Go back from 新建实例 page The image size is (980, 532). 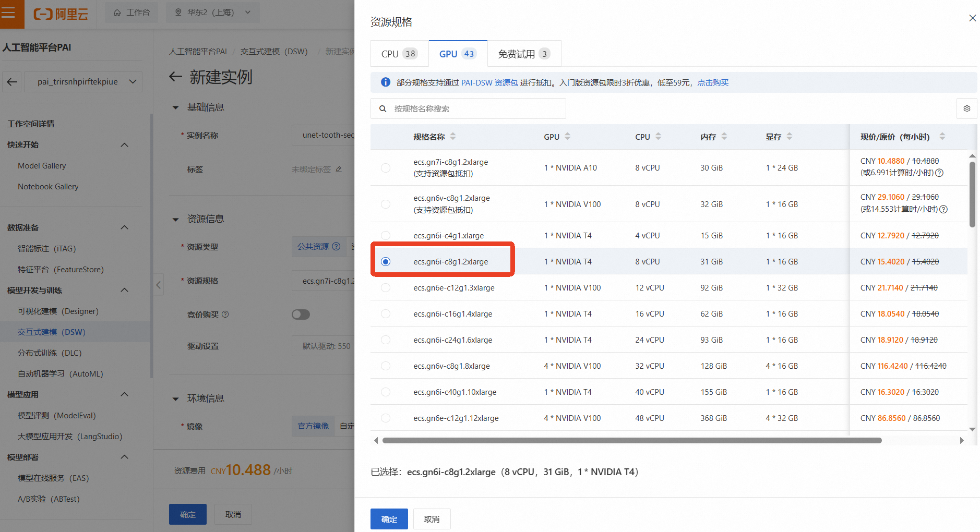pos(175,77)
